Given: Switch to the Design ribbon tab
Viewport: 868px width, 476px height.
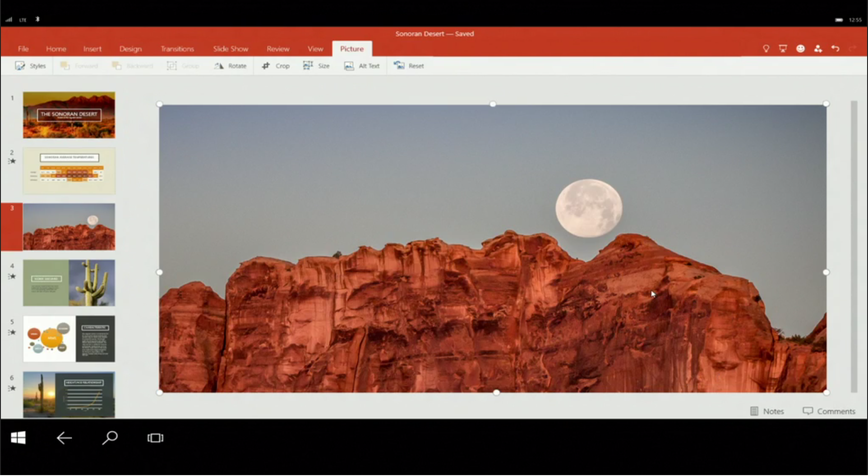Looking at the screenshot, I should tap(130, 48).
